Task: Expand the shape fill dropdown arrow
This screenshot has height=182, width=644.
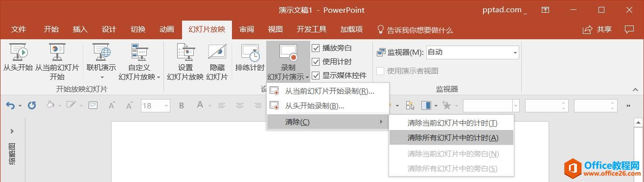Action: (x=60, y=106)
